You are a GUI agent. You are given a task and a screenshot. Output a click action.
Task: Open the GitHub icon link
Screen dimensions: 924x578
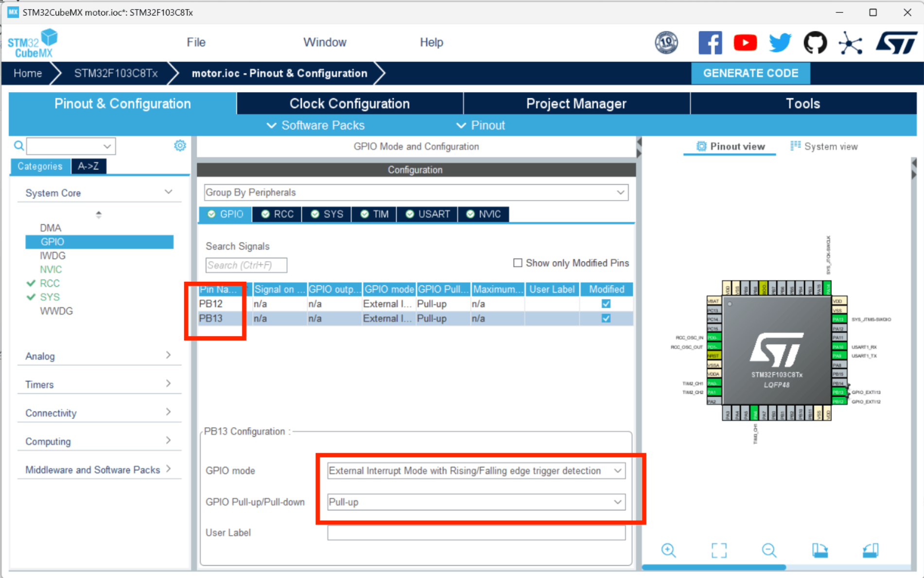coord(815,43)
